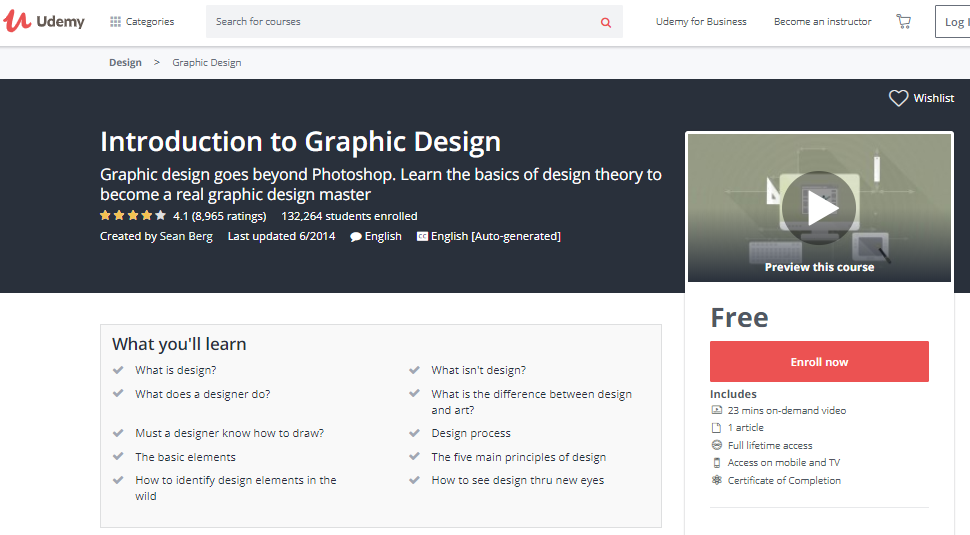Click the 'Free' price text
Image resolution: width=970 pixels, height=535 pixels.
[x=739, y=317]
